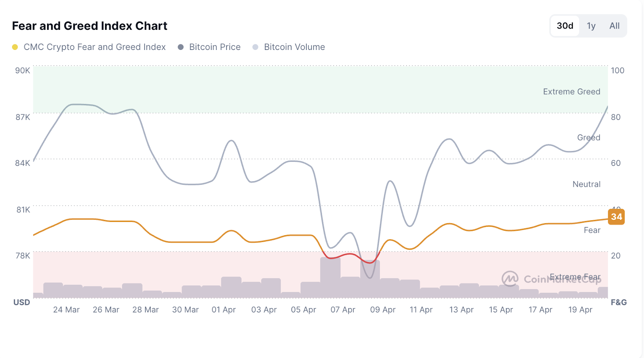
Task: Click the 24 Mar date label
Action: point(66,310)
